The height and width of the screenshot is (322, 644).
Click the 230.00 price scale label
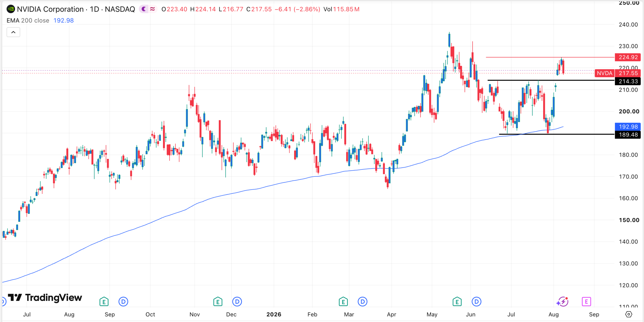click(x=628, y=46)
